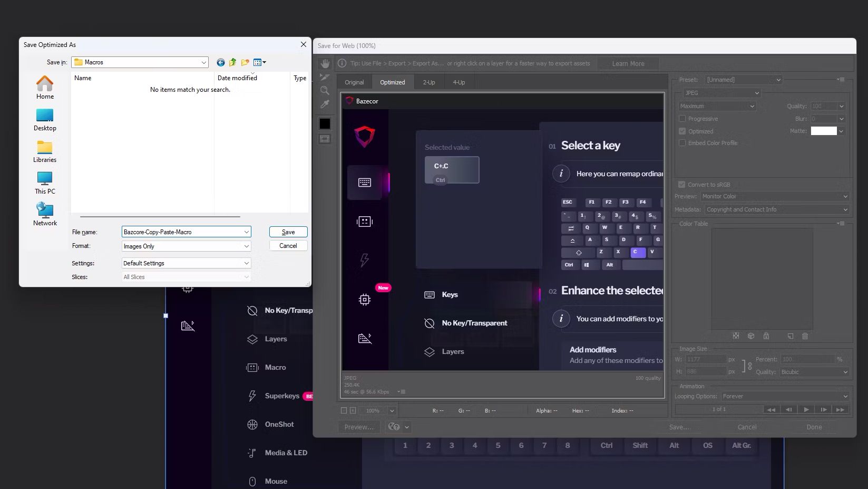Enable Embed Color Profile
Viewport: 868px width, 489px height.
[x=682, y=143]
